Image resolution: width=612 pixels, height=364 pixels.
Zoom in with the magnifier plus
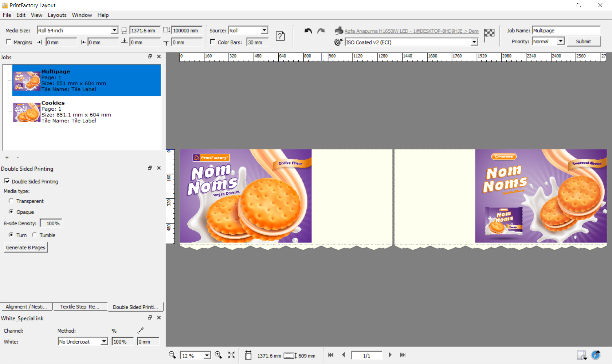[x=218, y=355]
